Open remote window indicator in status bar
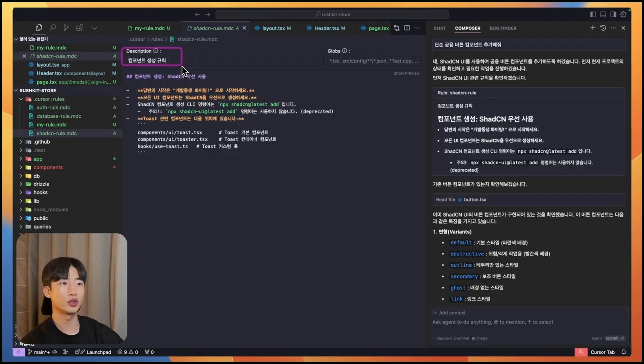This screenshot has width=644, height=364. tap(19, 352)
